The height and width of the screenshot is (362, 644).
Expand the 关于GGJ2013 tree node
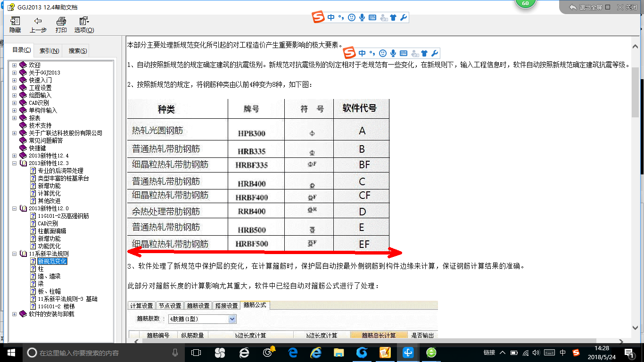15,73
